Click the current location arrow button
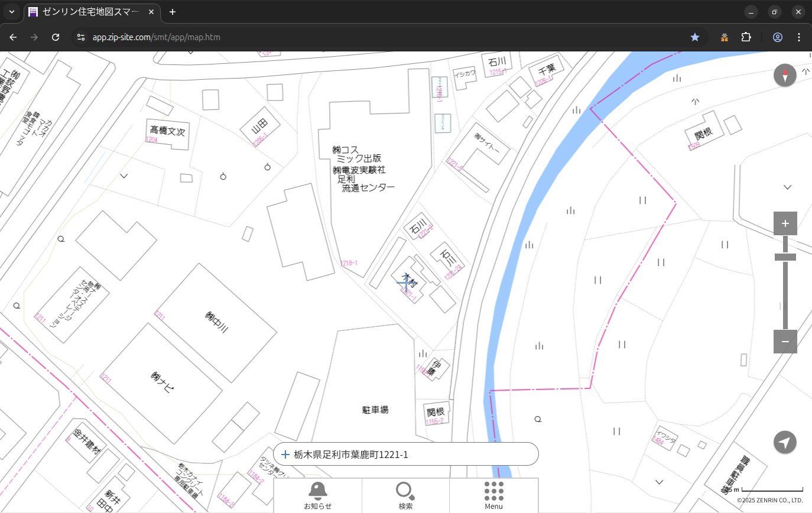Viewport: 812px width, 513px height. pos(785,442)
